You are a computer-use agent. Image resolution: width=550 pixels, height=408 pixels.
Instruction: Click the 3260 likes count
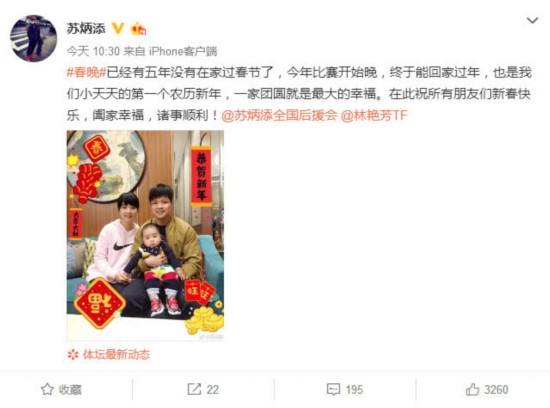point(496,390)
